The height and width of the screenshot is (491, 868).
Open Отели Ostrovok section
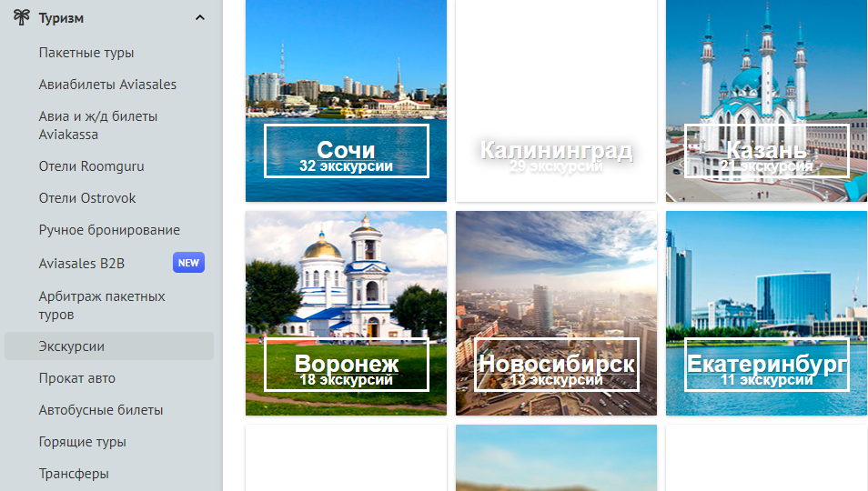click(87, 198)
